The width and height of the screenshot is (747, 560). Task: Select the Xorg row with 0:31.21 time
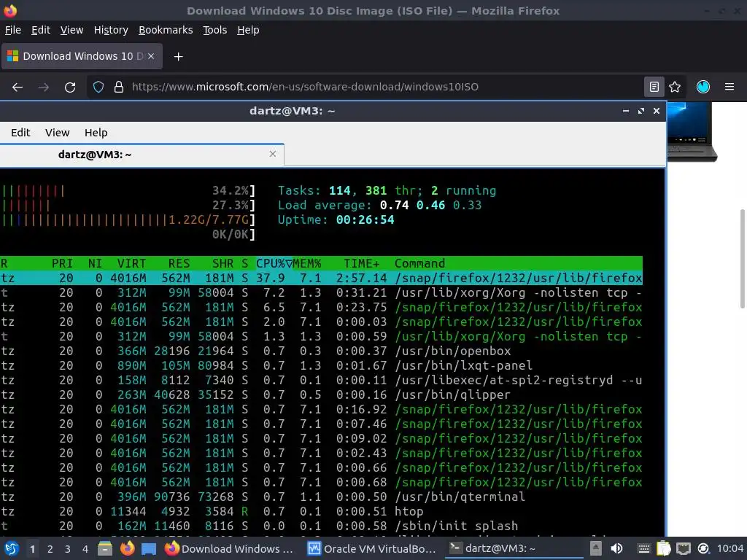[321, 292]
